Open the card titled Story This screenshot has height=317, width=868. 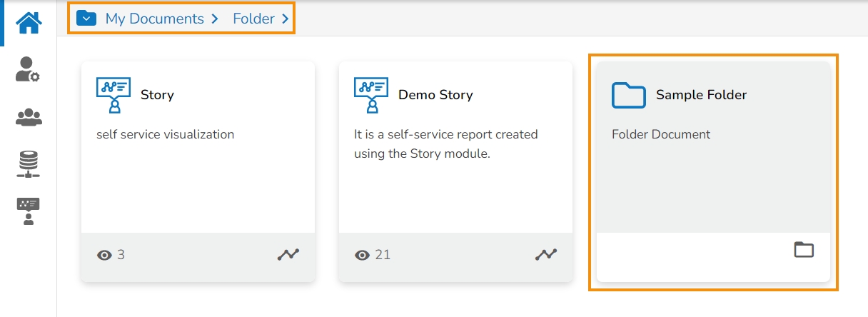tap(157, 95)
